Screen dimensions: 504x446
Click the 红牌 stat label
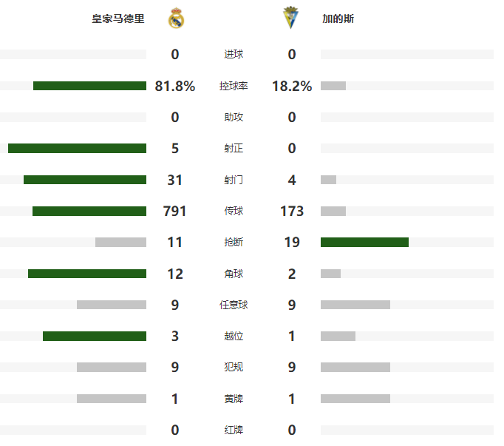(x=234, y=430)
